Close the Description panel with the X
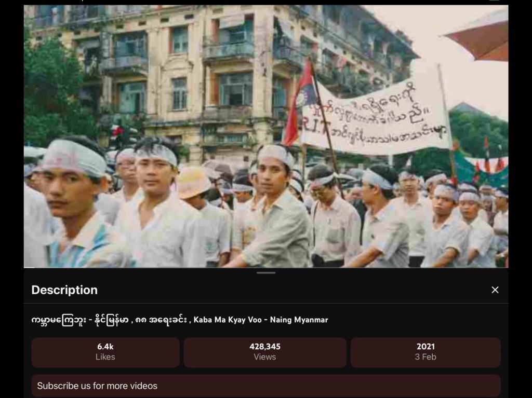This screenshot has height=398, width=532. coord(495,290)
